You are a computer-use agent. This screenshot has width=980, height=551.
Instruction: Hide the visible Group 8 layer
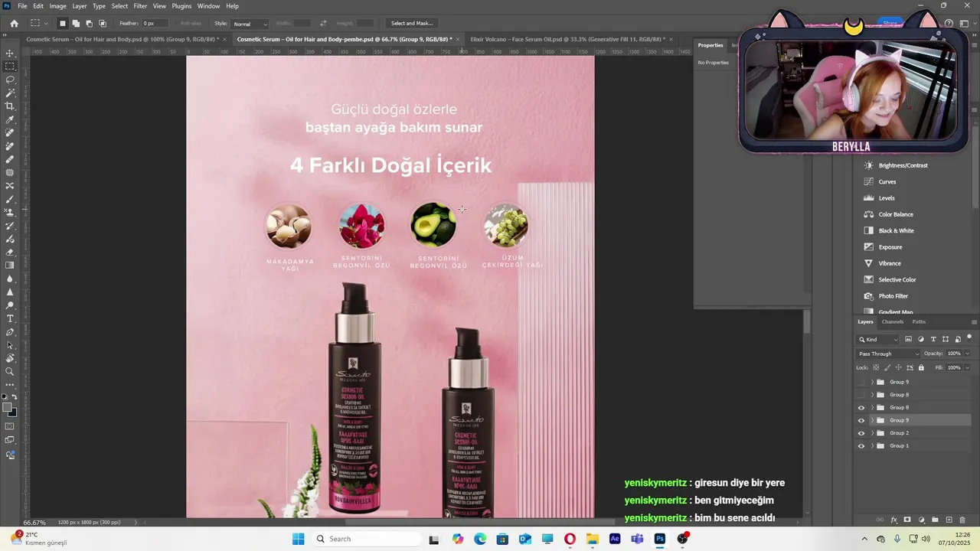861,408
